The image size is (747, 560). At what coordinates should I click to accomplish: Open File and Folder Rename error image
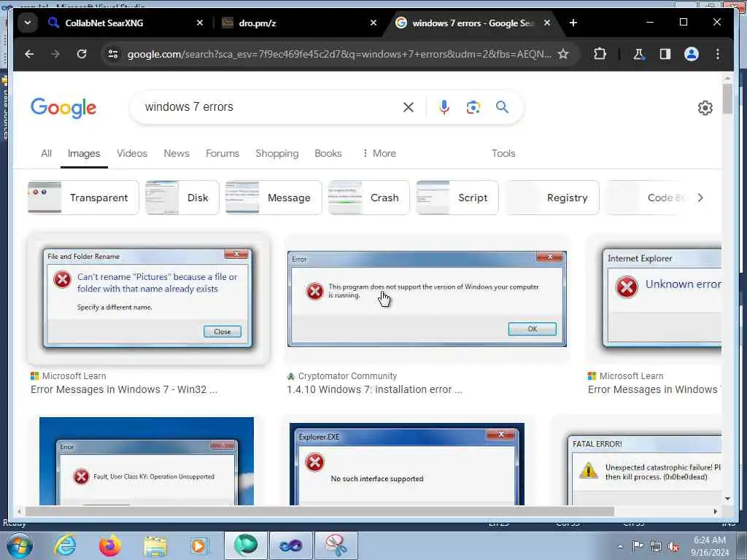[147, 298]
